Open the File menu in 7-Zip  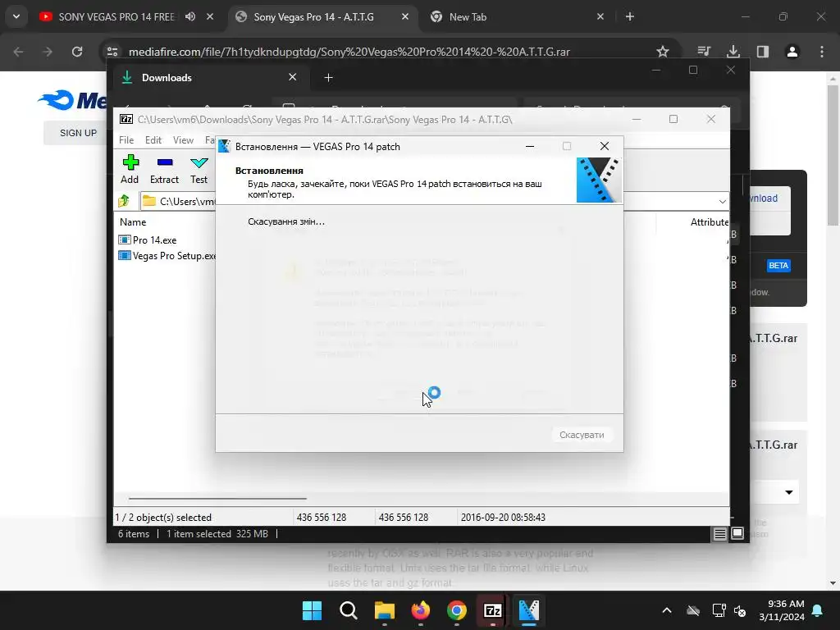(x=126, y=139)
